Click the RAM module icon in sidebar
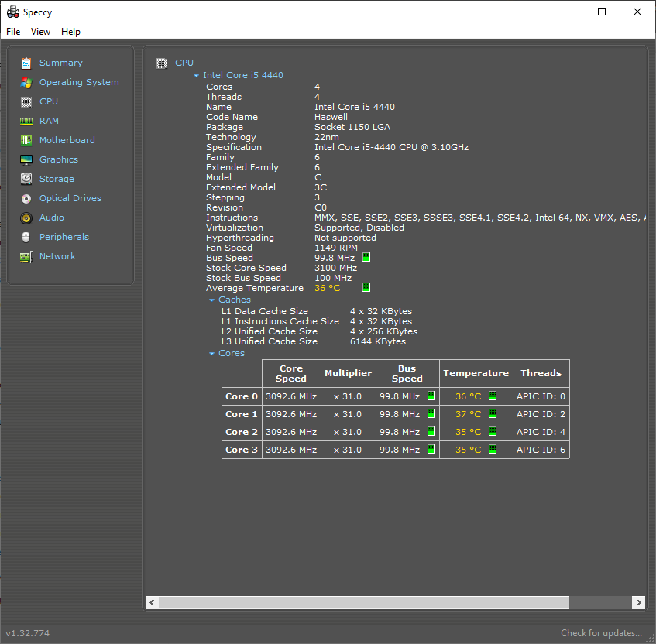Screen dimensions: 656x644 pyautogui.click(x=26, y=122)
